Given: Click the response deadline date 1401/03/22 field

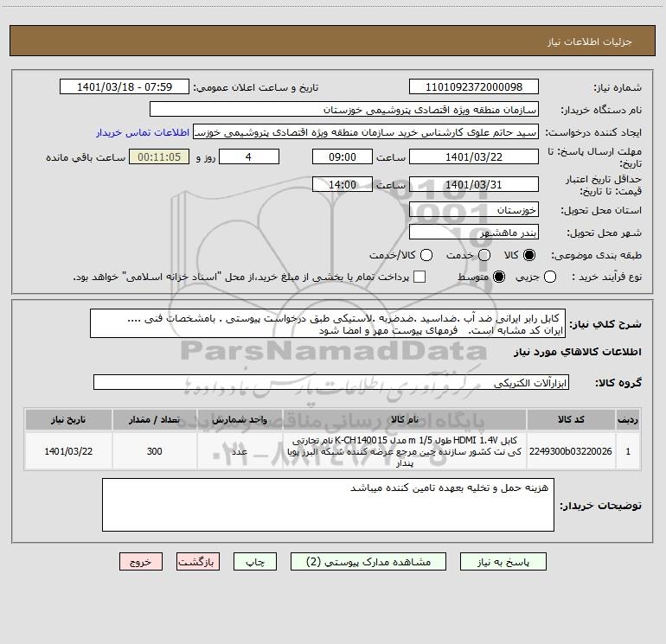Looking at the screenshot, I should [474, 156].
